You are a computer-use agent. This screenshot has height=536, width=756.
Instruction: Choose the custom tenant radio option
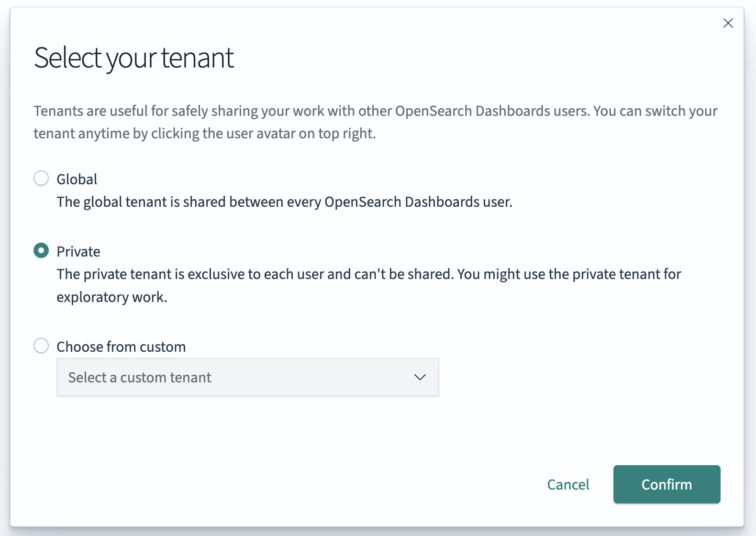coord(41,346)
